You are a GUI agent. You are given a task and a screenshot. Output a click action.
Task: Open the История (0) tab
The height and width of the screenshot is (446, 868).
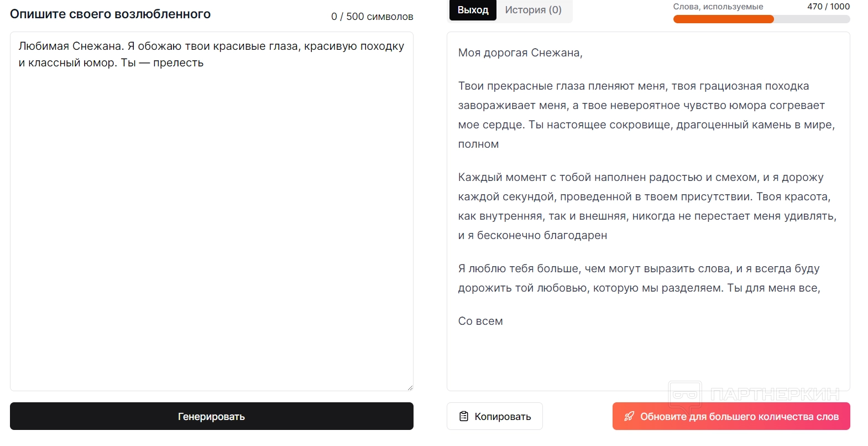coord(533,10)
